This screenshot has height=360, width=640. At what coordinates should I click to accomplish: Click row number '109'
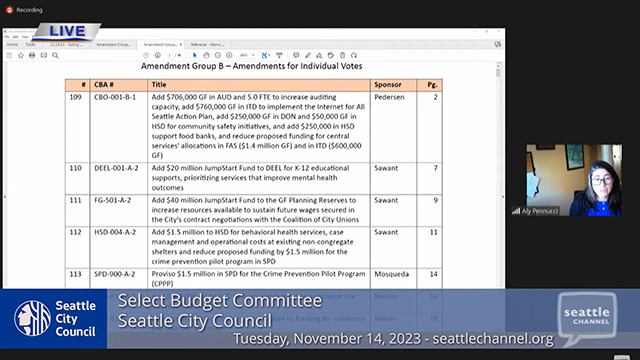tap(76, 97)
